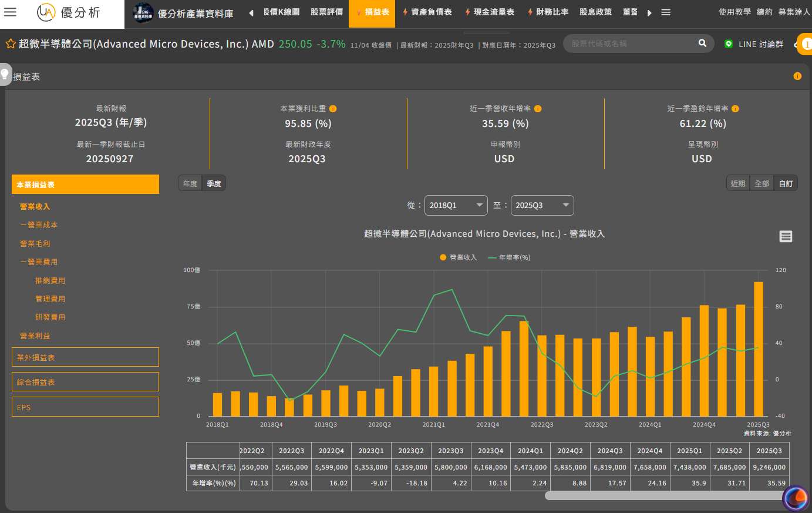This screenshot has height=513, width=812.
Task: Select the 全部 range option
Action: (x=762, y=184)
